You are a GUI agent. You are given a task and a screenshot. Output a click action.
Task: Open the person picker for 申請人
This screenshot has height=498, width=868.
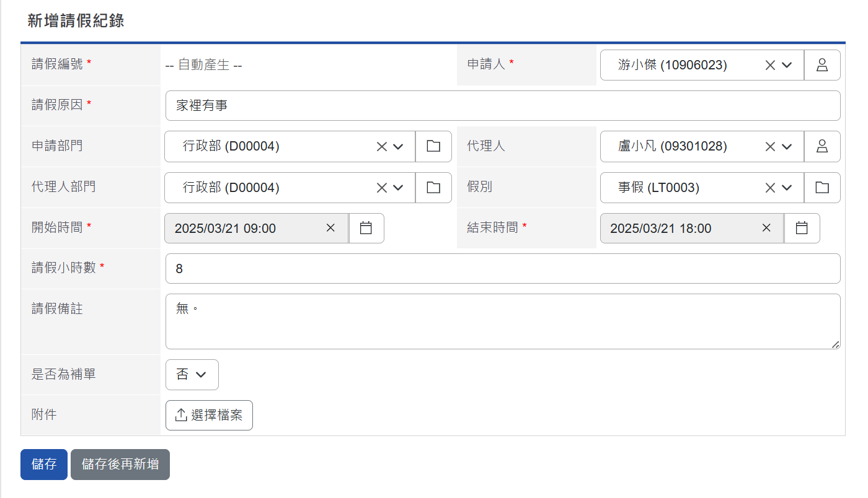pos(822,65)
